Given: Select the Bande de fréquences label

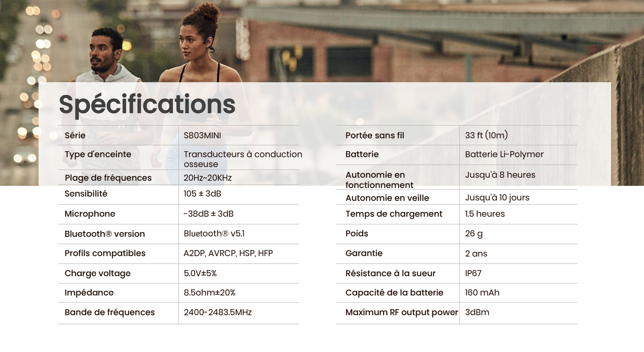Looking at the screenshot, I should (110, 312).
